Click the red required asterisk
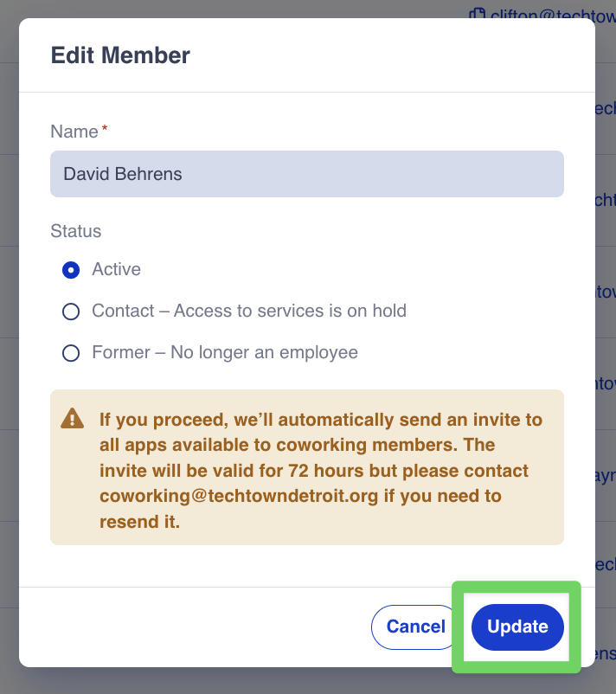Screen dimensions: 616x694 pyautogui.click(x=106, y=130)
